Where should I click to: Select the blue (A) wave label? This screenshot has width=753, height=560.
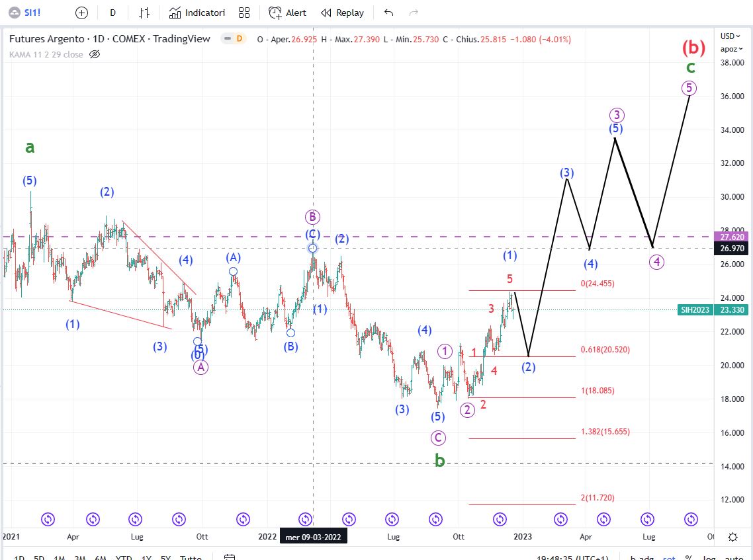[x=234, y=258]
